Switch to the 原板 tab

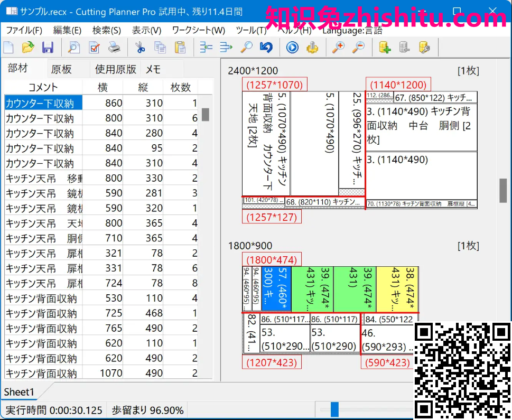click(61, 69)
